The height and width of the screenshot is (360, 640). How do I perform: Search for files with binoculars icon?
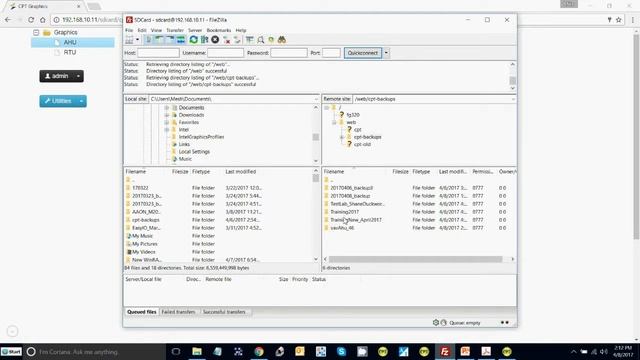[282, 40]
